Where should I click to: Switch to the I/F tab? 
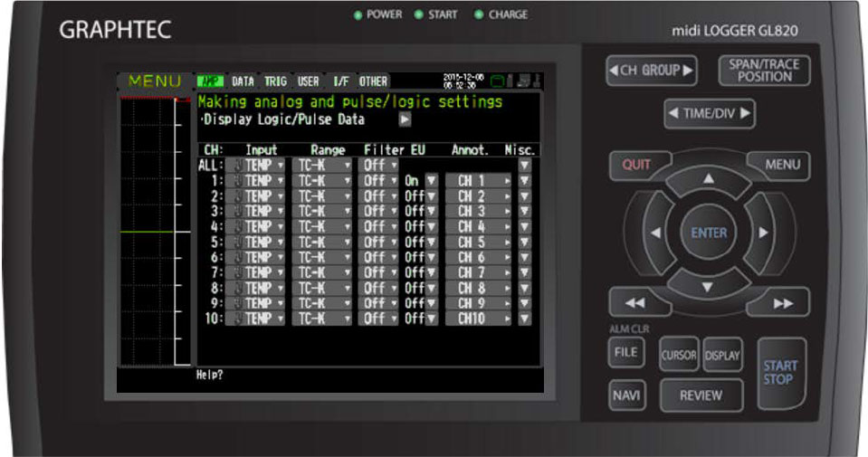tap(340, 81)
